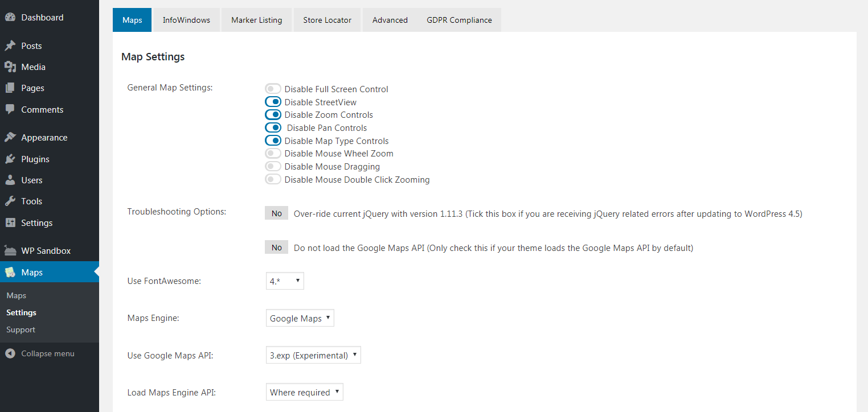The width and height of the screenshot is (868, 412).
Task: Click the Collapse menu arrow icon
Action: click(x=10, y=353)
